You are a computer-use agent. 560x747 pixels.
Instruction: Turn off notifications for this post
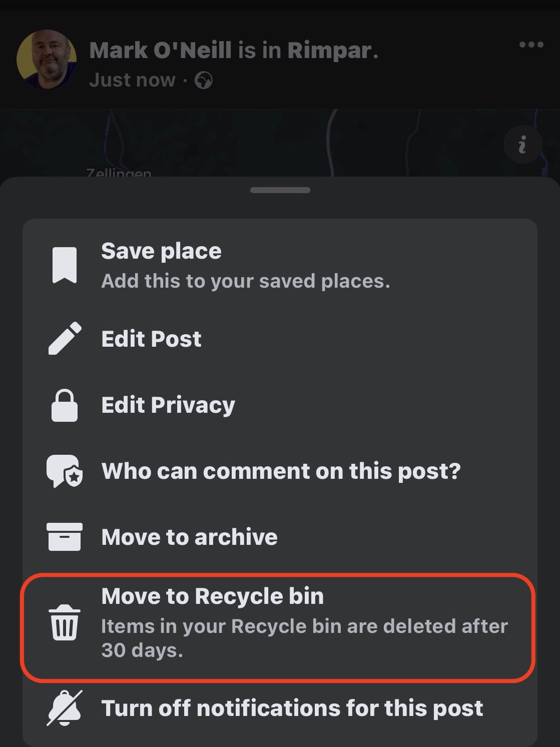tap(280, 708)
